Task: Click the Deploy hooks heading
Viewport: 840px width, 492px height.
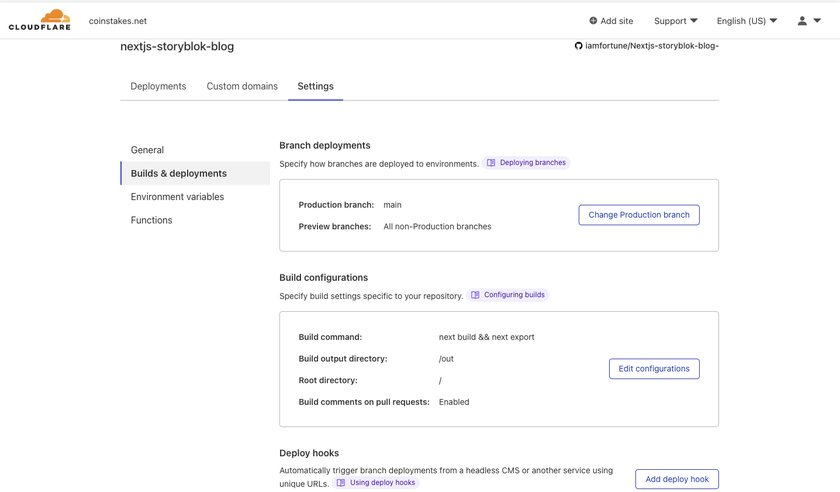Action: [x=309, y=453]
